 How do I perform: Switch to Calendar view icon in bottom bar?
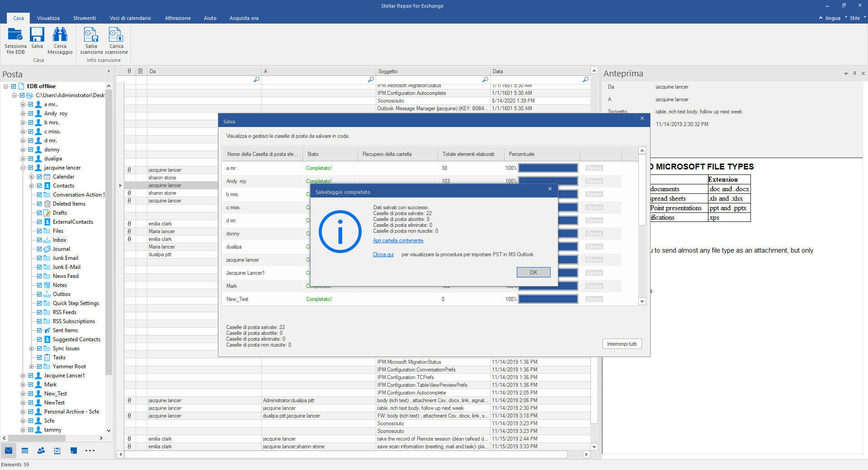(25, 451)
